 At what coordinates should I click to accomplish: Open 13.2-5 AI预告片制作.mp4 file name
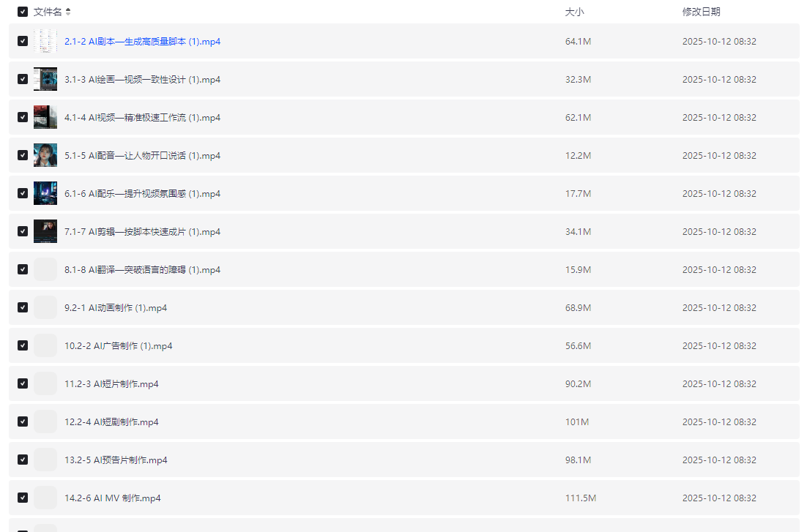(116, 460)
